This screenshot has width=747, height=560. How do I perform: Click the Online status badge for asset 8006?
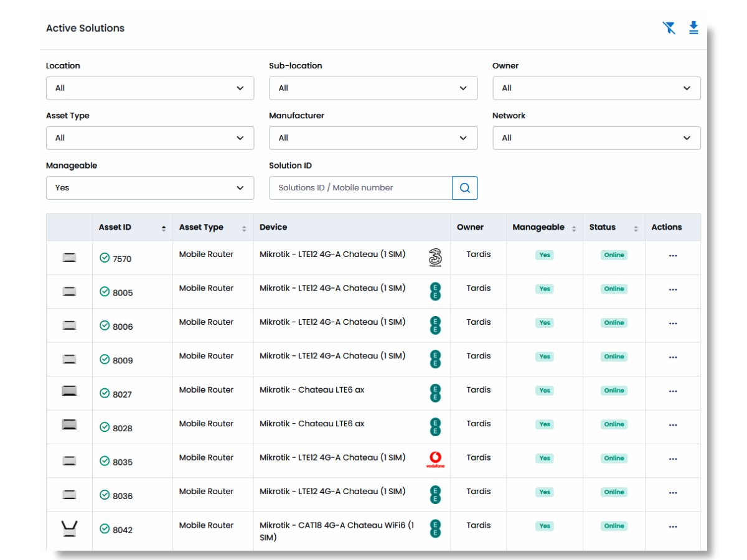point(614,323)
